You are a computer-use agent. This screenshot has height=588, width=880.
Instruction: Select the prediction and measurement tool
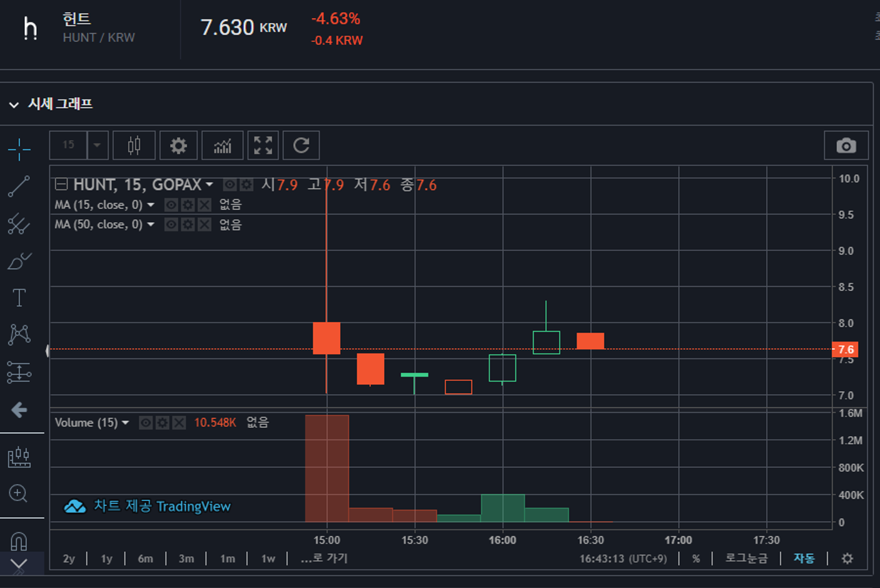pos(19,372)
